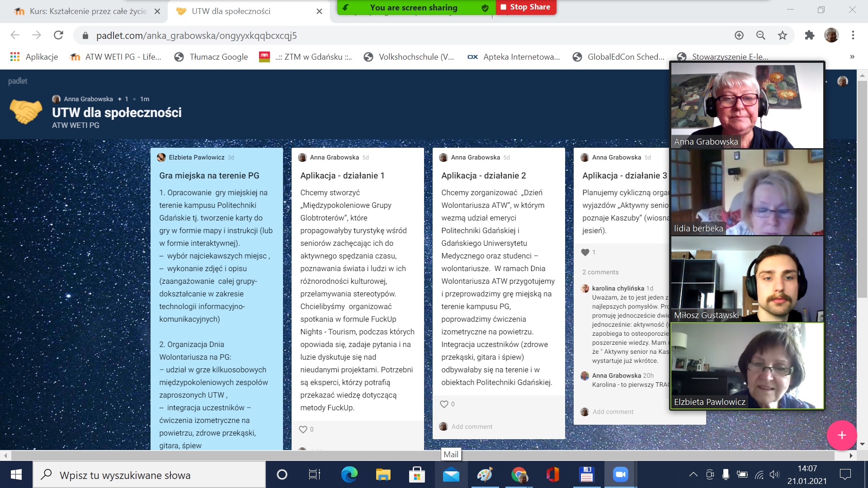Bookmark this page with star icon
Image resolution: width=868 pixels, height=488 pixels.
tap(783, 35)
